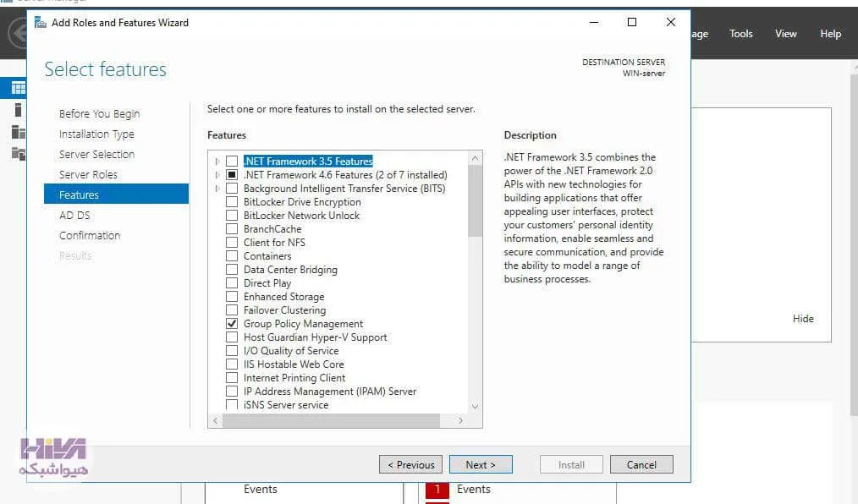Click horizontal scrollbar thumb under features list
858x504 pixels.
tap(331, 420)
